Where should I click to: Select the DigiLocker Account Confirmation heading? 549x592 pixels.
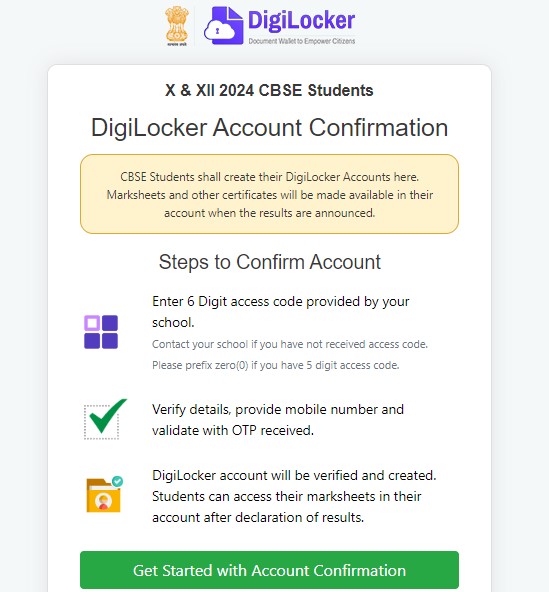click(x=269, y=127)
